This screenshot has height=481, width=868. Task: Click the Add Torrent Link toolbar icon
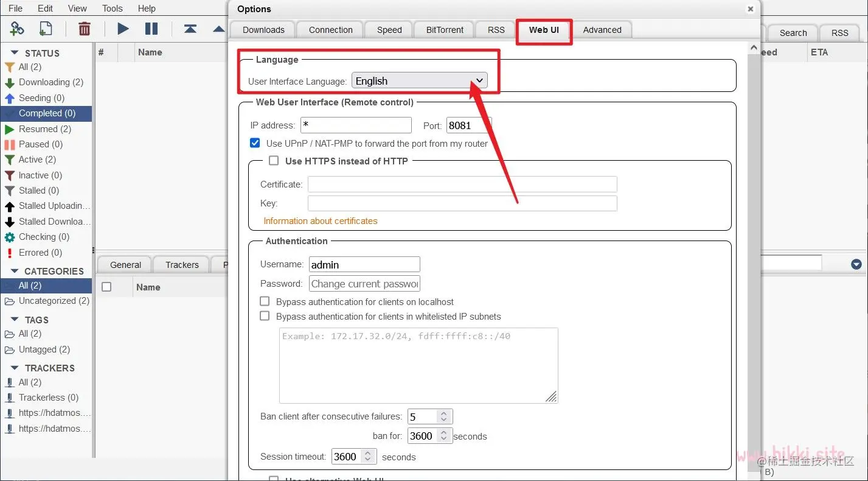(16, 29)
